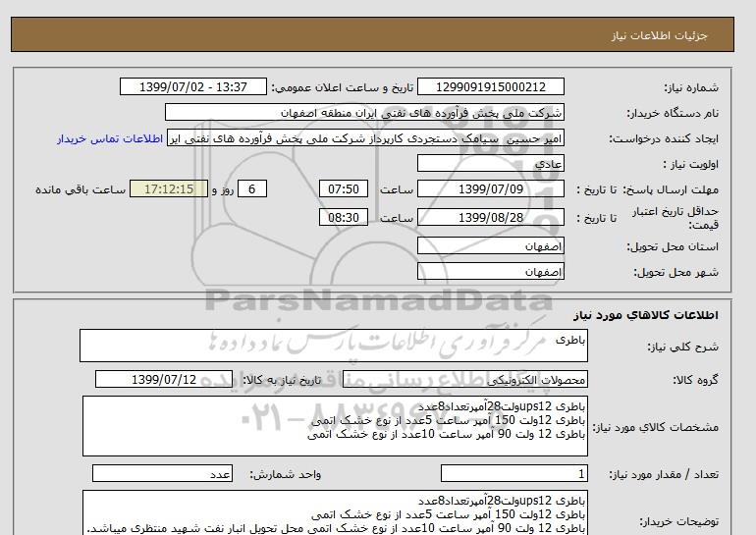Click the priority field showing عادی
Image resolution: width=756 pixels, height=535 pixels.
click(x=490, y=164)
